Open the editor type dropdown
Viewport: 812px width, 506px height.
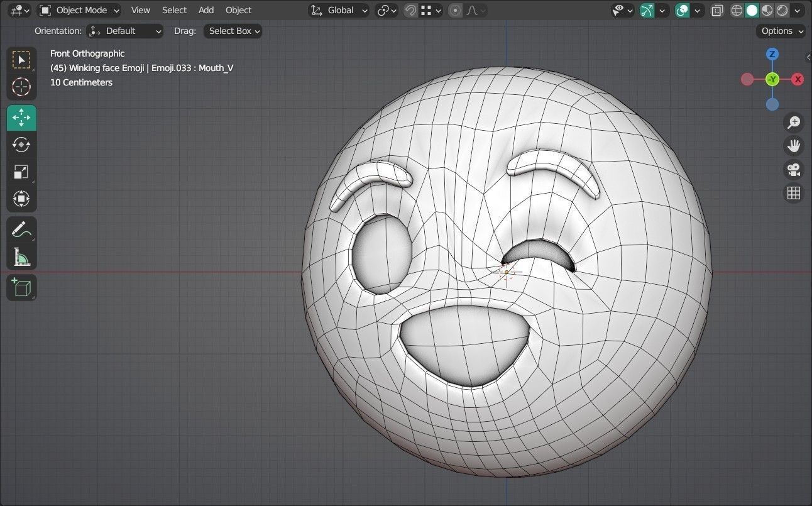pyautogui.click(x=19, y=10)
